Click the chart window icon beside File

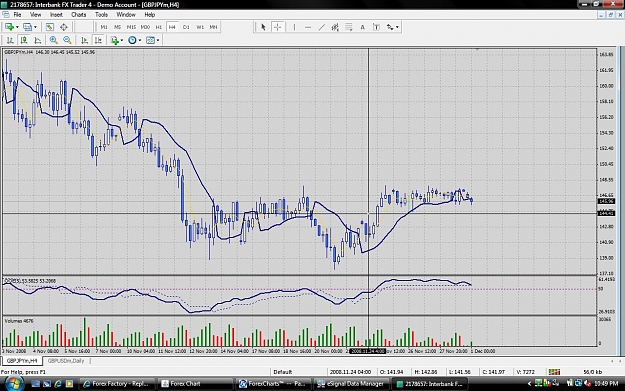[x=6, y=15]
